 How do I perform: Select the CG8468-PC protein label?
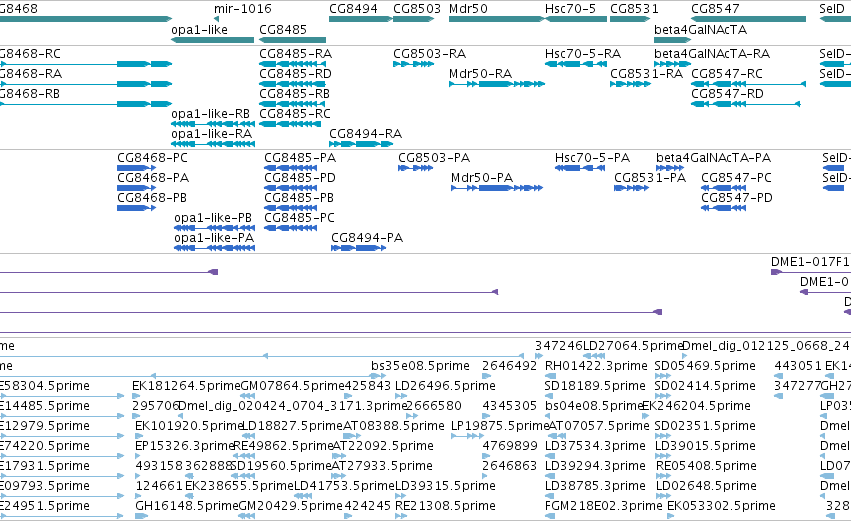pos(153,158)
